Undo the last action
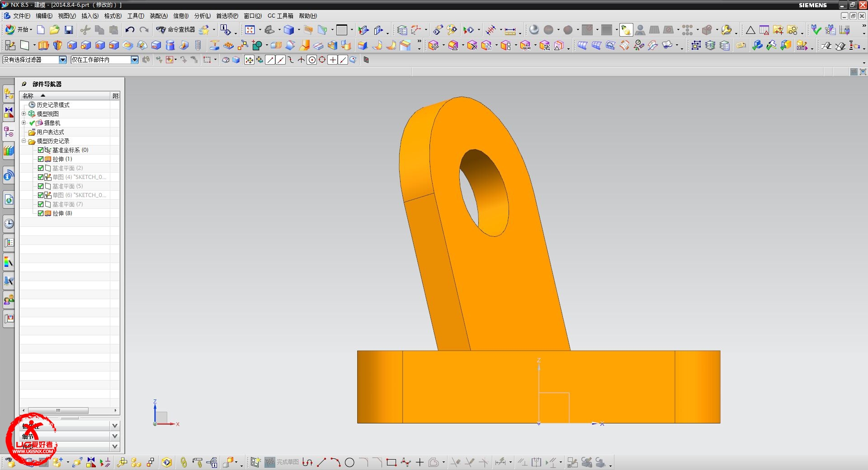 point(130,30)
